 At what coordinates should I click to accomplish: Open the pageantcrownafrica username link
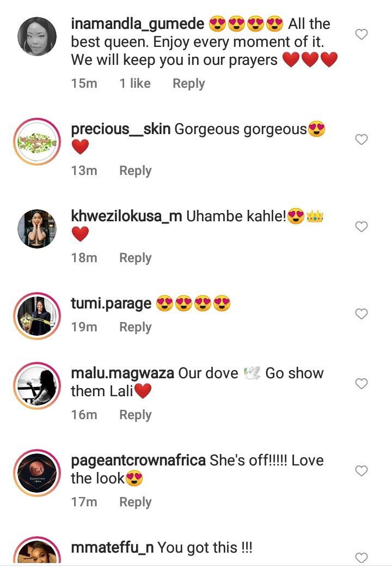coord(138,461)
